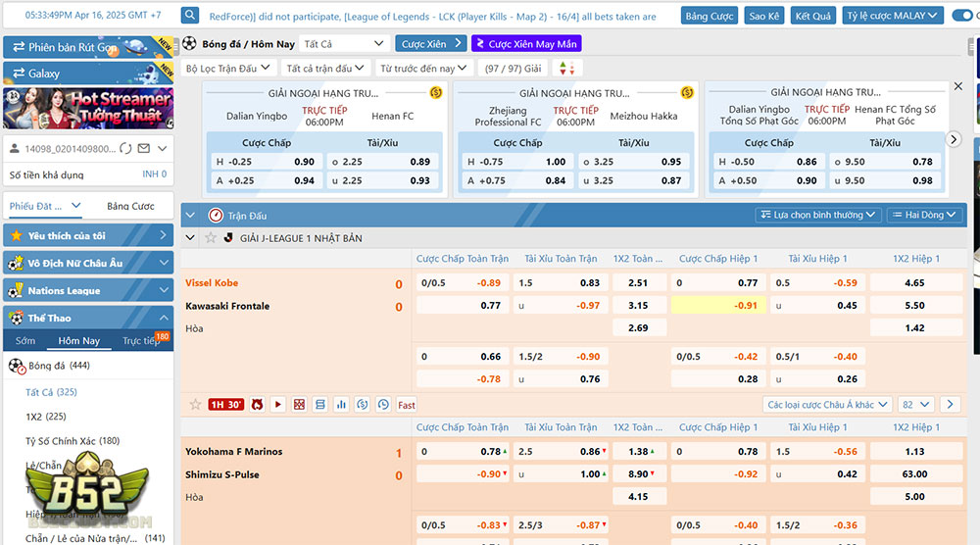Click the Bóng đá soccer ball icon in sidebar

[17, 366]
